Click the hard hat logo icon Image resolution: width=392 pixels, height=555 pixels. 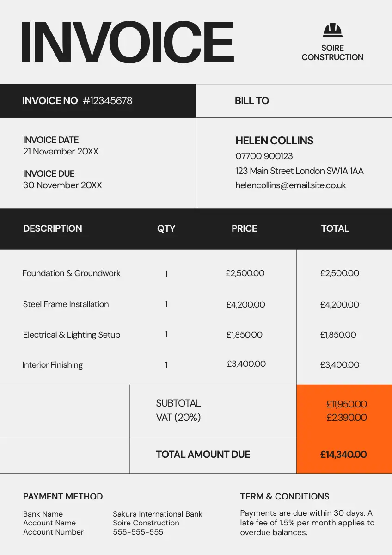pyautogui.click(x=333, y=31)
